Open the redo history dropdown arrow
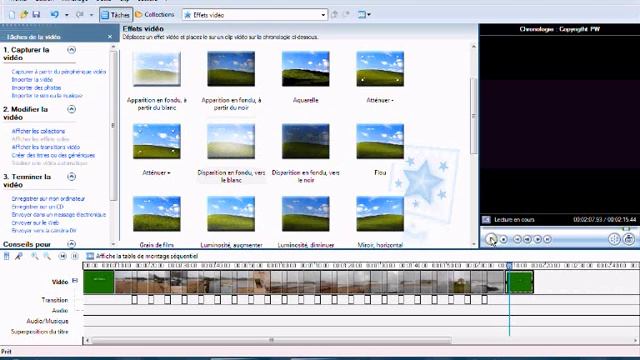Viewport: 640px width, 360px height. (x=91, y=15)
